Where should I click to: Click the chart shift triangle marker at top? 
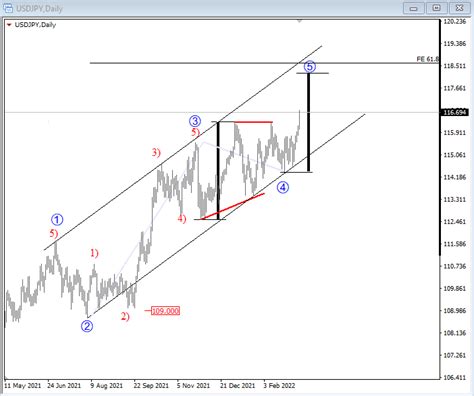click(x=299, y=21)
